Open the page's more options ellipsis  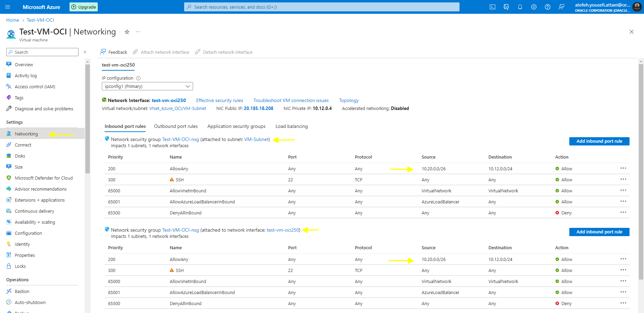138,32
